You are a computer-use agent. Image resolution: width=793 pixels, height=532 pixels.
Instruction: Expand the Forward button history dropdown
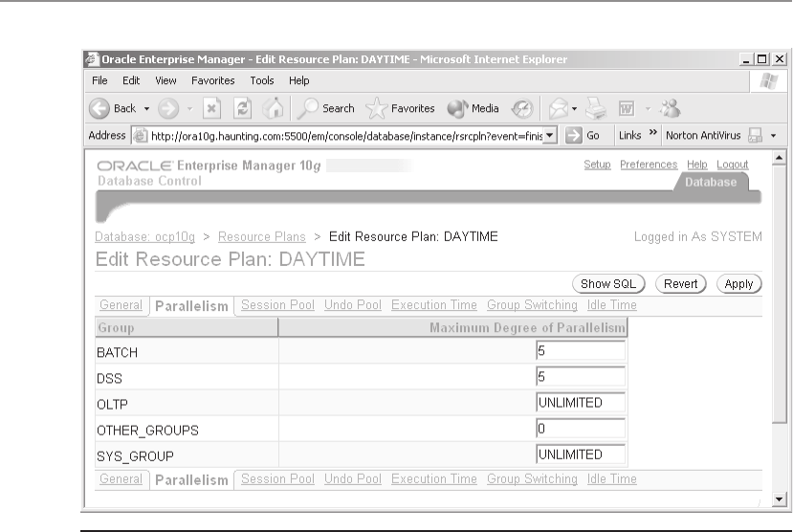[190, 109]
